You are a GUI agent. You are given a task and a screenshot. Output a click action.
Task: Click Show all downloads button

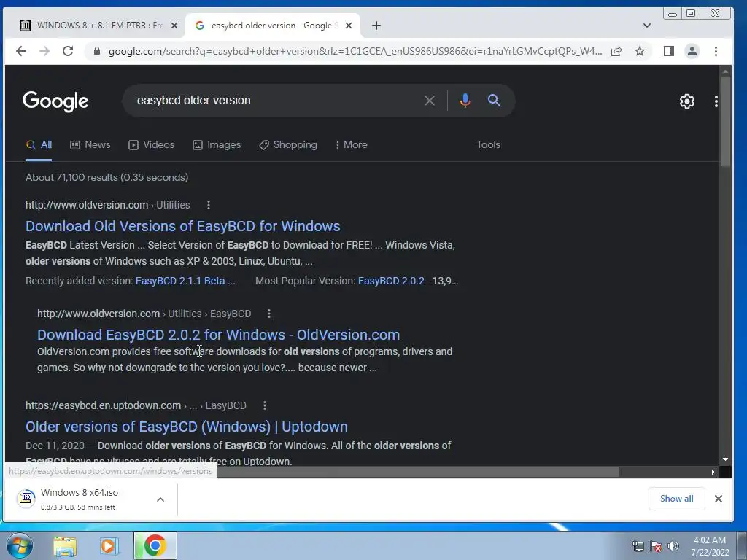676,499
